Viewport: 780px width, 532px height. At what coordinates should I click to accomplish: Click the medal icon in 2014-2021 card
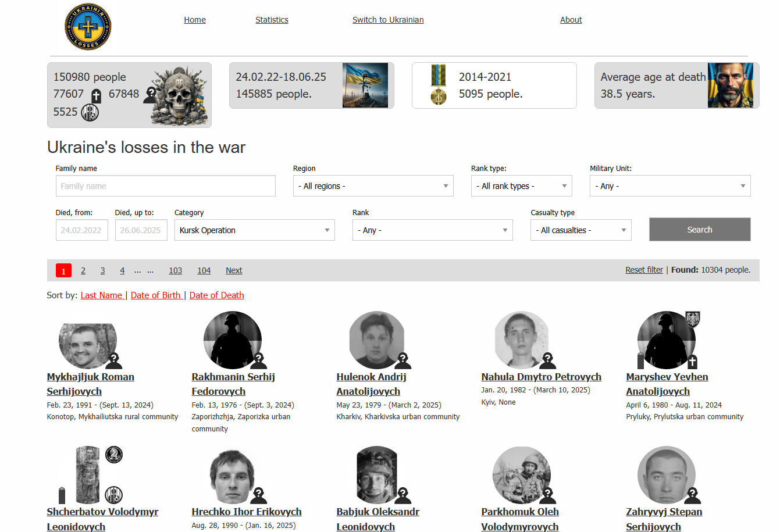439,85
